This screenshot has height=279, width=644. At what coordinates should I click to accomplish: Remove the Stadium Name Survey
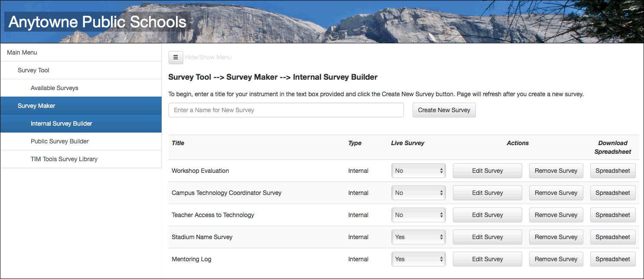click(x=556, y=237)
